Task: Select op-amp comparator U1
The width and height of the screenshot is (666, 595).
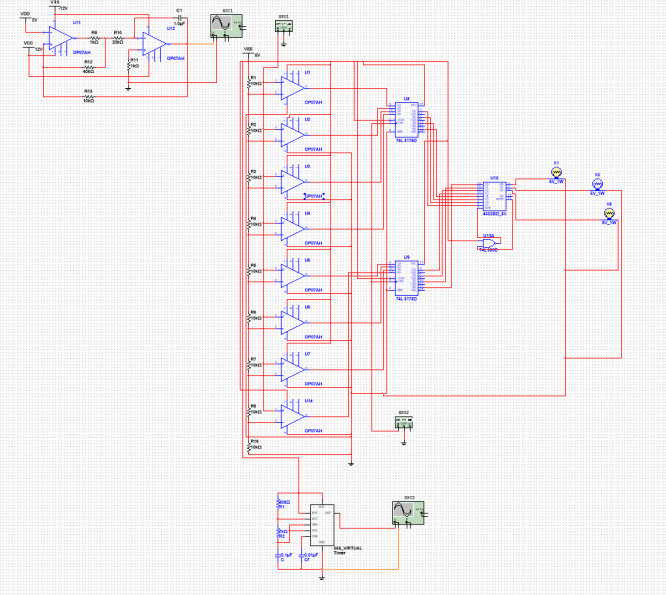Action: coord(292,88)
